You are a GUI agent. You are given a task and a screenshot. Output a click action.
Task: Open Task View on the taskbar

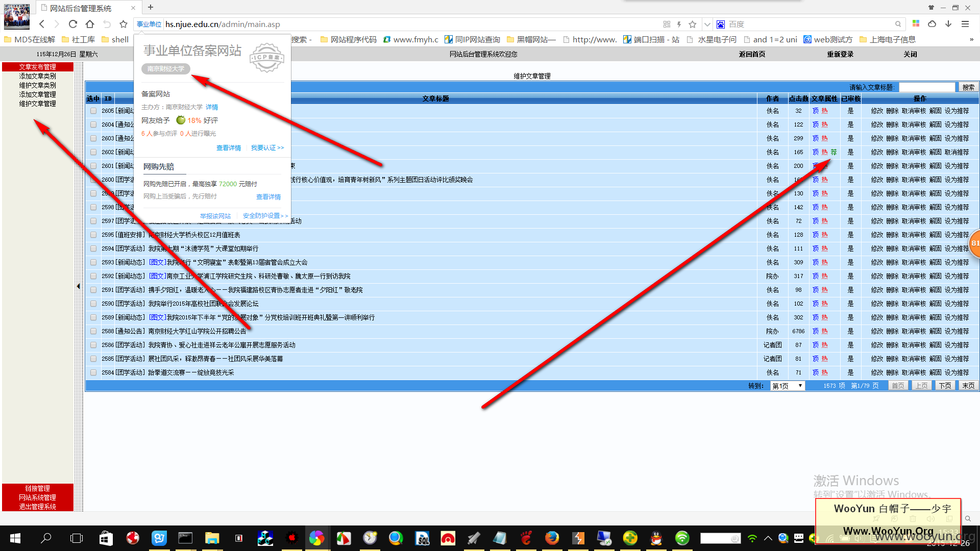click(77, 538)
